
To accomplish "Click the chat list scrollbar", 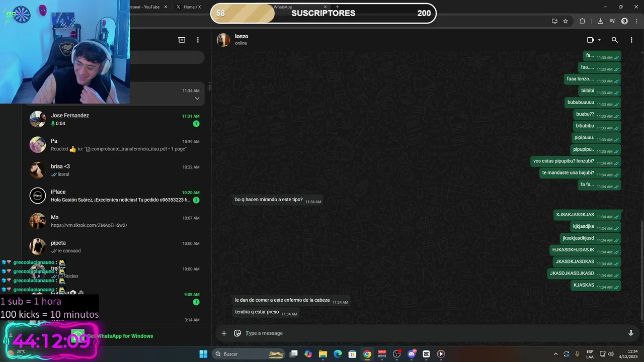I will click(209, 87).
